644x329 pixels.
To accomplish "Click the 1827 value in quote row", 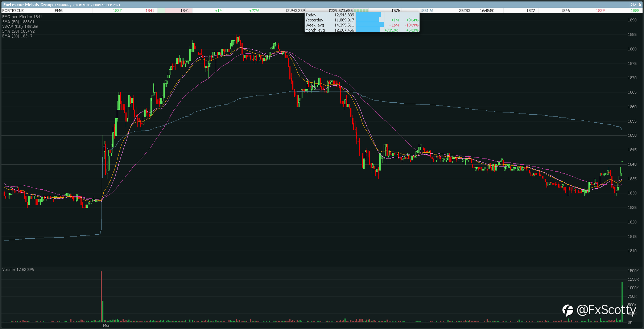I will pos(531,11).
